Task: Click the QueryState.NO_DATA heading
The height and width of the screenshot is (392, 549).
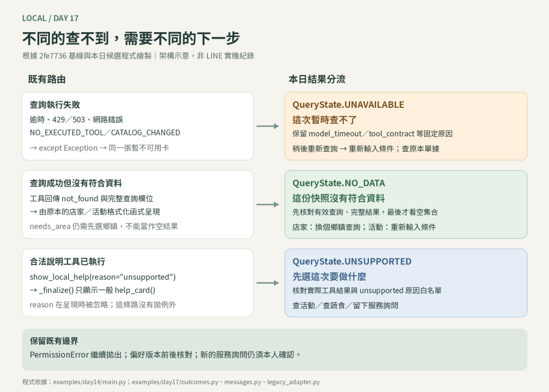Action: 339,183
